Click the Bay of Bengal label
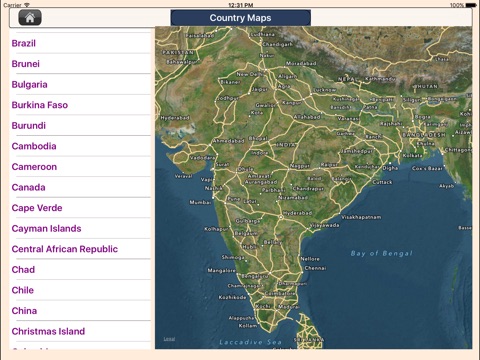 click(x=382, y=253)
